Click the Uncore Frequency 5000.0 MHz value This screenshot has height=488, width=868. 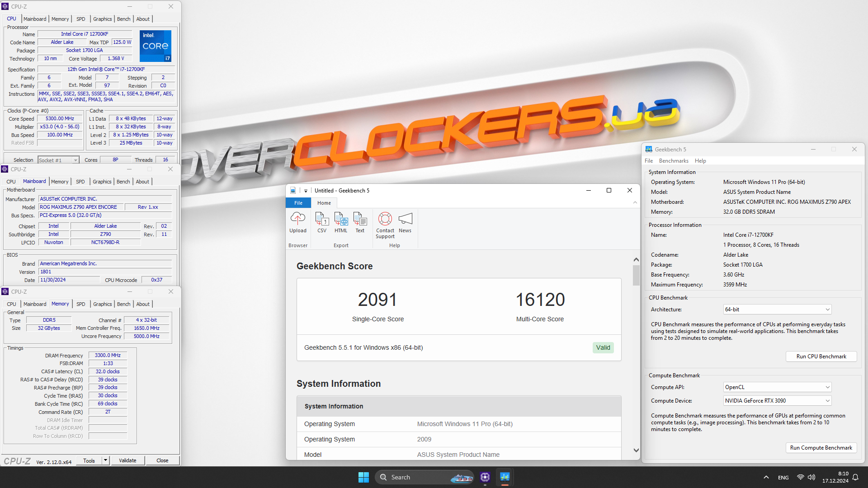(x=146, y=336)
